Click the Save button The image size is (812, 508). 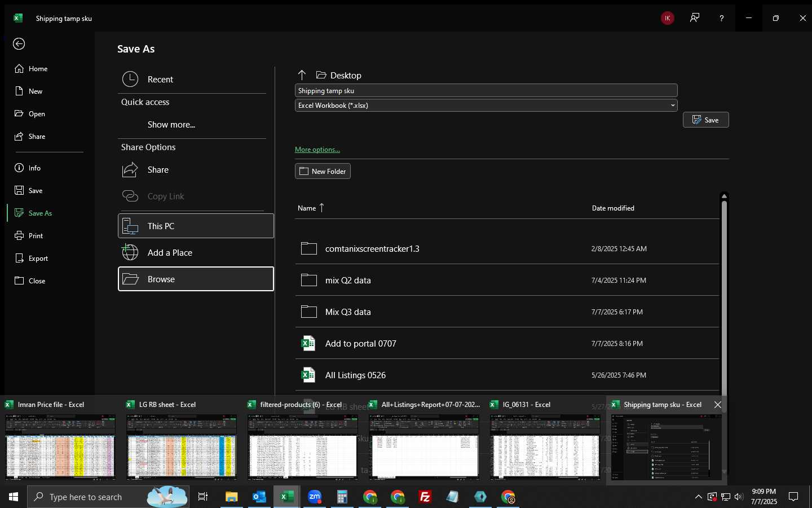(x=705, y=120)
